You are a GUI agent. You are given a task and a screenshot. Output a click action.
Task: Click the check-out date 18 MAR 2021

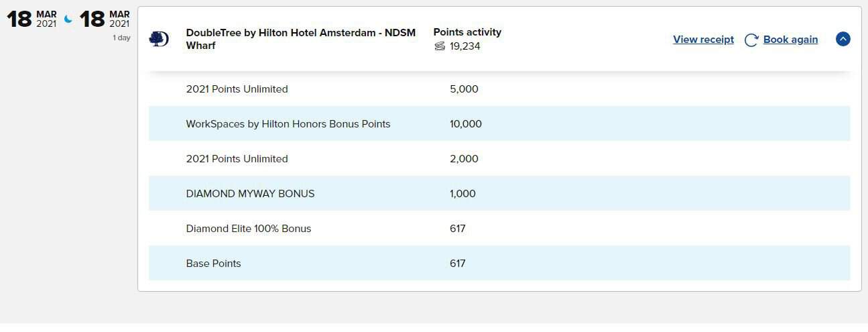[105, 19]
